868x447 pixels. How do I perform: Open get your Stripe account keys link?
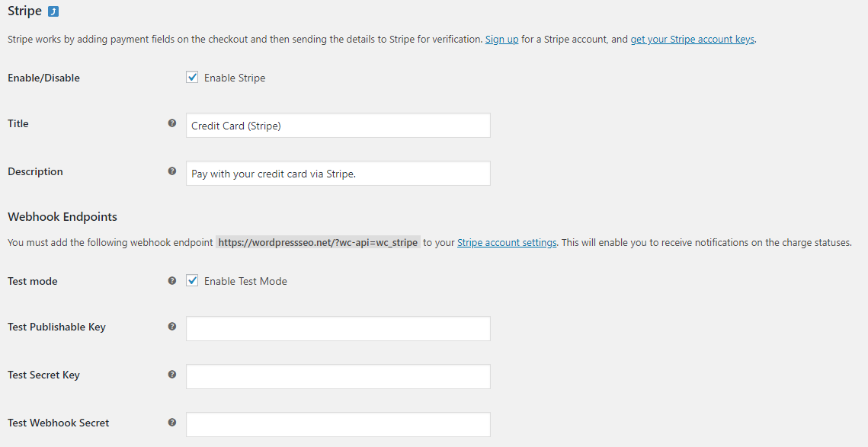[x=693, y=40]
